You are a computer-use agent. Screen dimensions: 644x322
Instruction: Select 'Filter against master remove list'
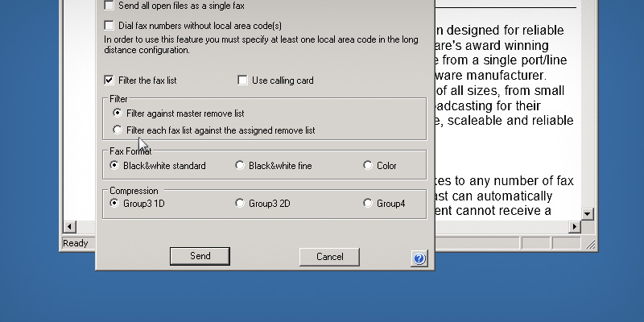coord(118,114)
